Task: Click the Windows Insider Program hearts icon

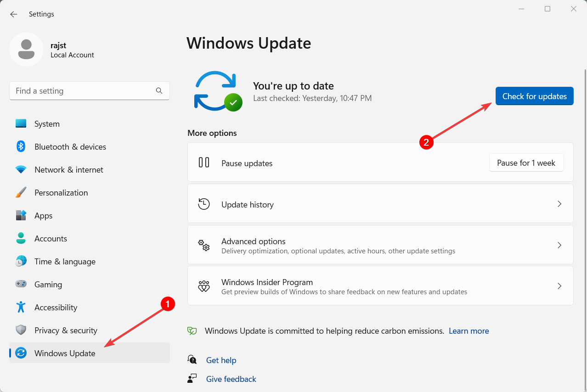Action: pos(204,286)
